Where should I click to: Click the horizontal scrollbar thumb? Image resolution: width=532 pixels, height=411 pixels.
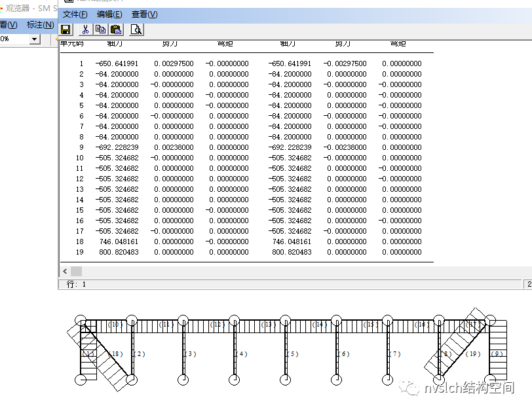click(77, 271)
